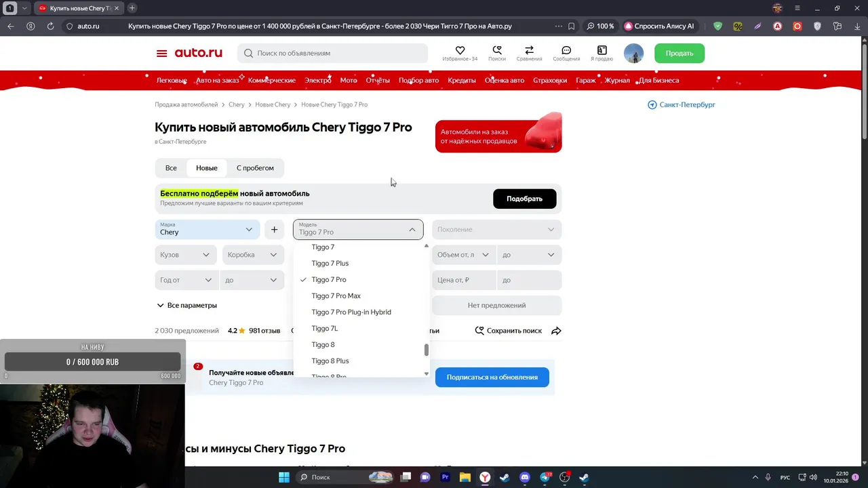Image resolution: width=868 pixels, height=488 pixels.
Task: Open the Легковые menu item
Action: click(x=172, y=80)
